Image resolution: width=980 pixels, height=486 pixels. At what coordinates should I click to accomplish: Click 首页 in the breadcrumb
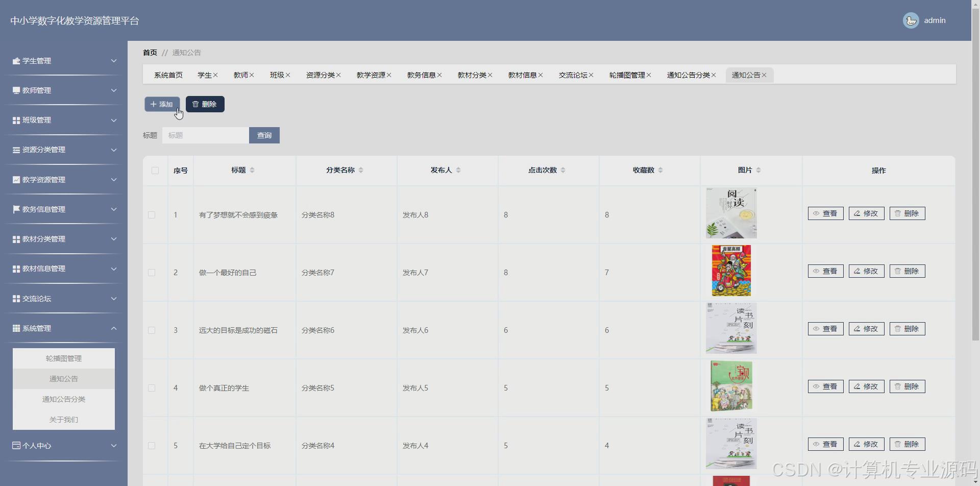[150, 53]
